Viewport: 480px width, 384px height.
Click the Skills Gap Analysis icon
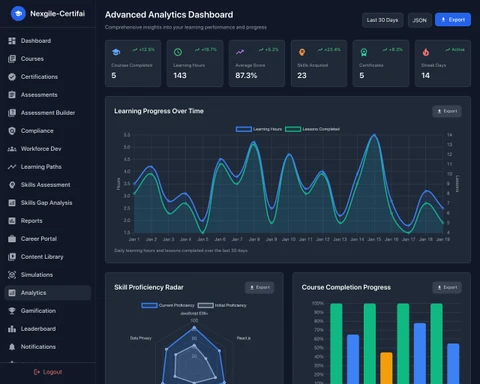[x=12, y=203]
